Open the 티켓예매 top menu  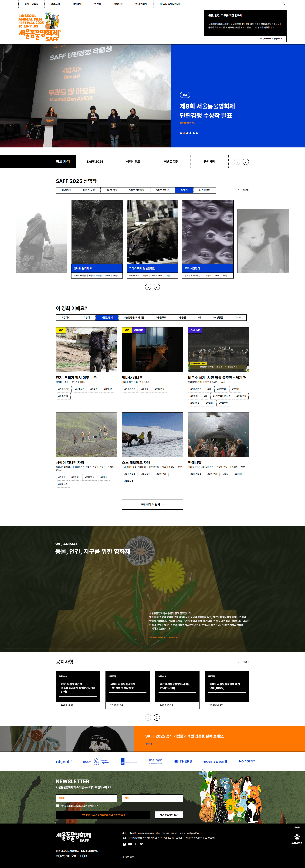click(77, 4)
